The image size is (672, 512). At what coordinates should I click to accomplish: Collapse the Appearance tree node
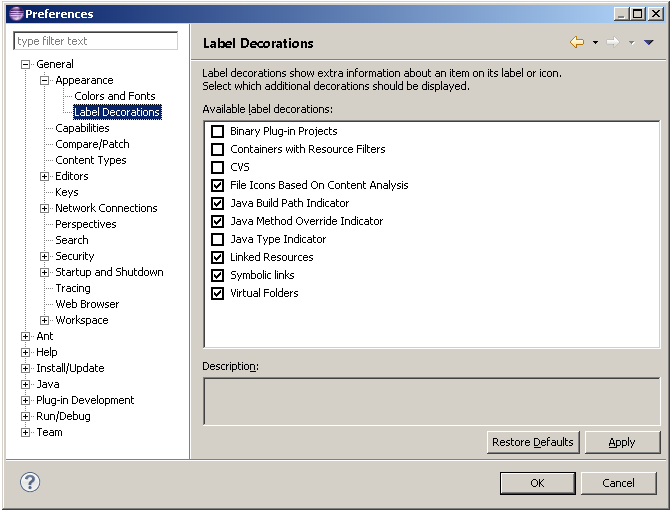click(x=45, y=80)
